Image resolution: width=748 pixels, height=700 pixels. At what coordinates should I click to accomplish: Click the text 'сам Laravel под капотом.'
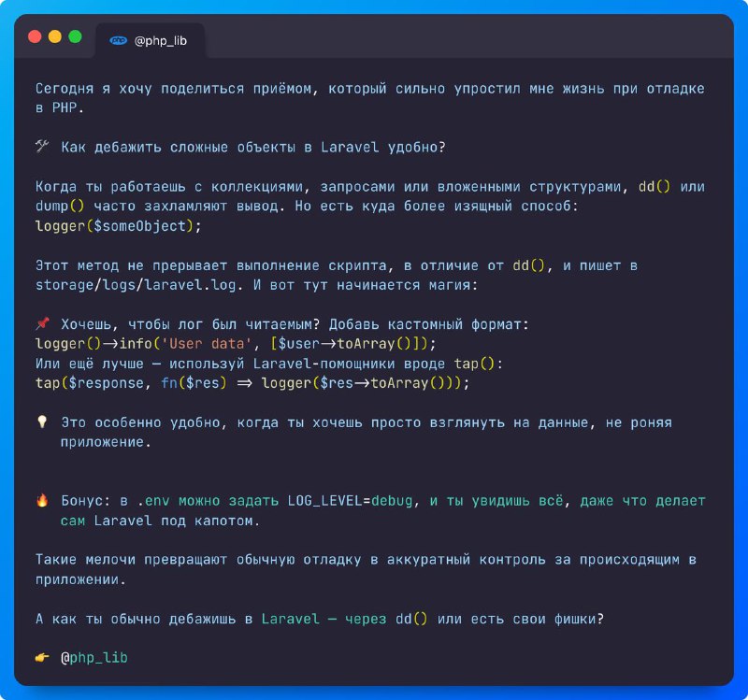click(160, 521)
